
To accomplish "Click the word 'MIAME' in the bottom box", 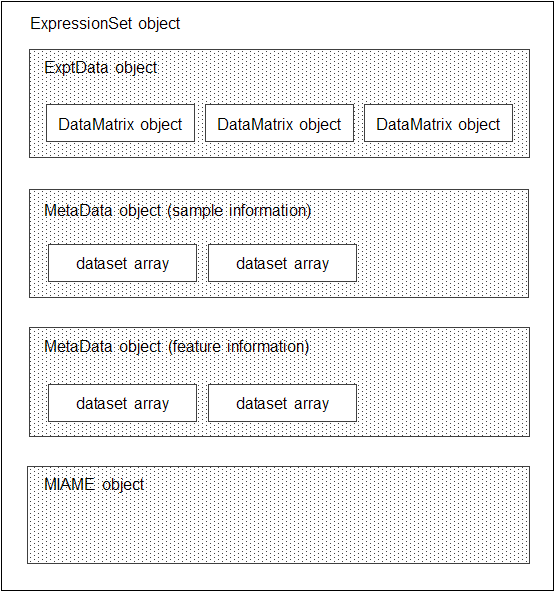I will [69, 484].
